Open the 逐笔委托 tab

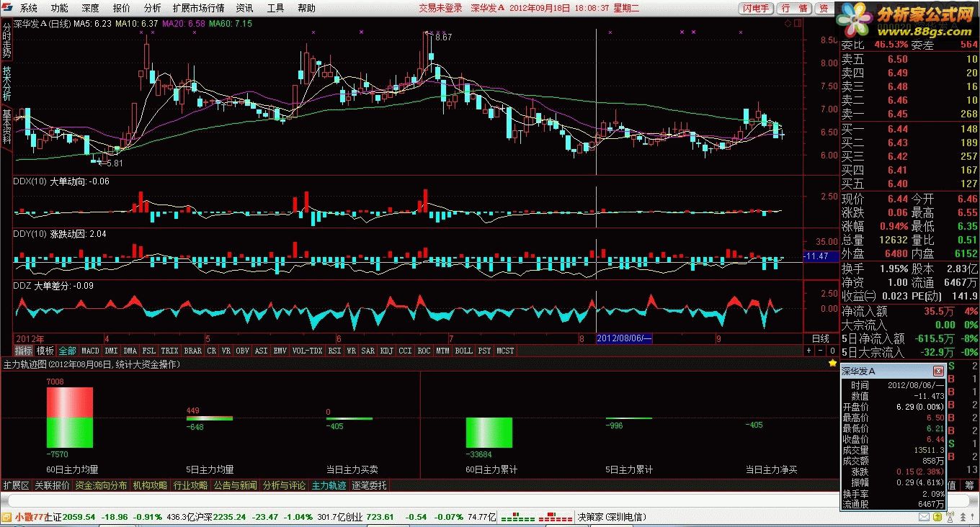click(369, 485)
